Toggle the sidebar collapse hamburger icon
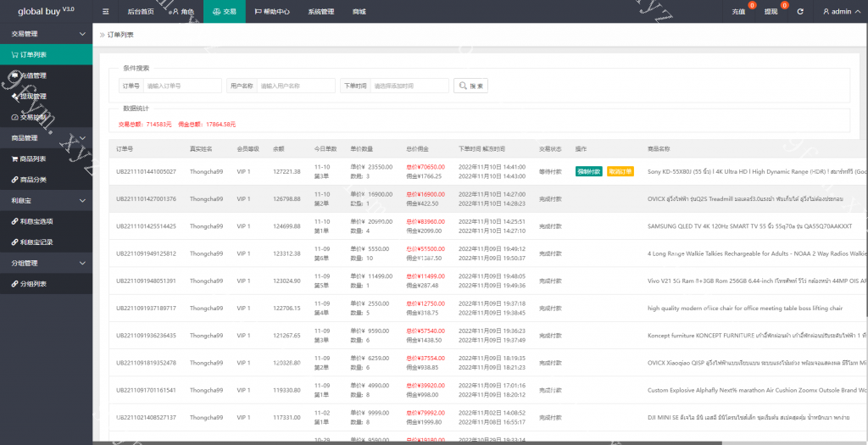 pos(106,12)
